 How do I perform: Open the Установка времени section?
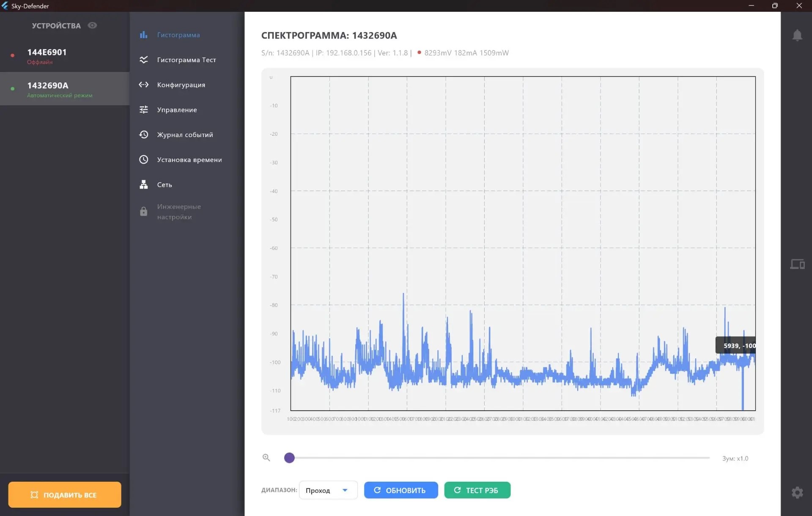(187, 159)
